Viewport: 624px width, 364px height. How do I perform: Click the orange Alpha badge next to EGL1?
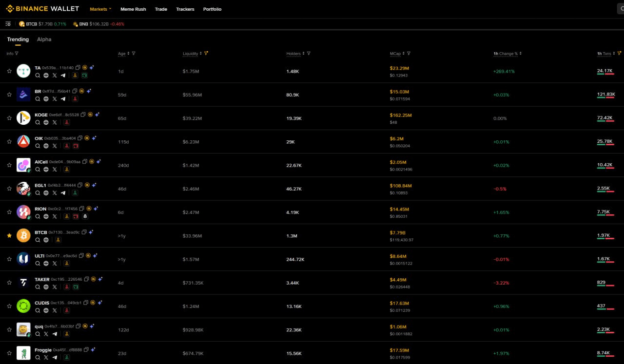[87, 185]
